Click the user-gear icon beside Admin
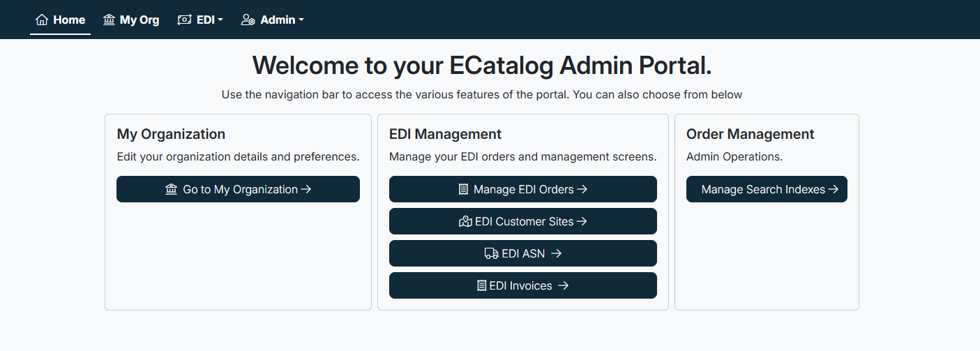The image size is (980, 351). point(248,20)
